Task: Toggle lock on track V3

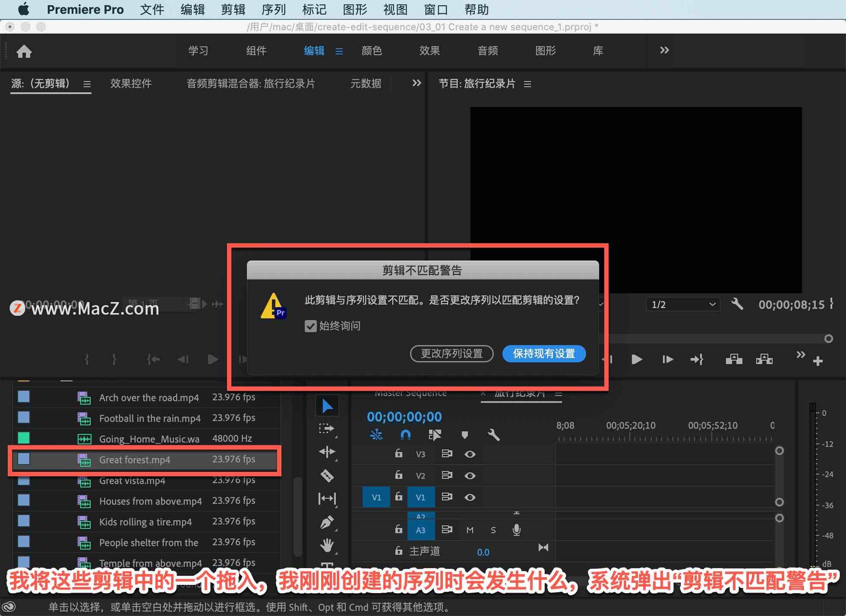Action: point(398,454)
